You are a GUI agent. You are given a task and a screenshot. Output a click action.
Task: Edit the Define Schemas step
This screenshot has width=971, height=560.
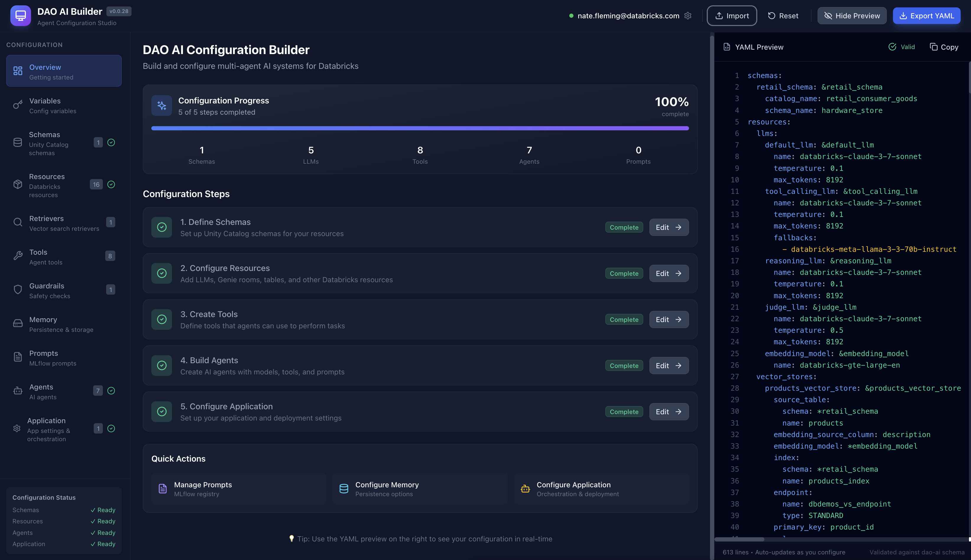[668, 227]
